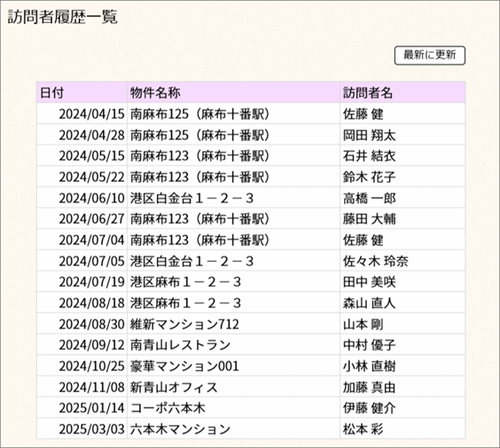
Task: Click 南麻布123 property on 2024/05/15 row
Action: (200, 156)
